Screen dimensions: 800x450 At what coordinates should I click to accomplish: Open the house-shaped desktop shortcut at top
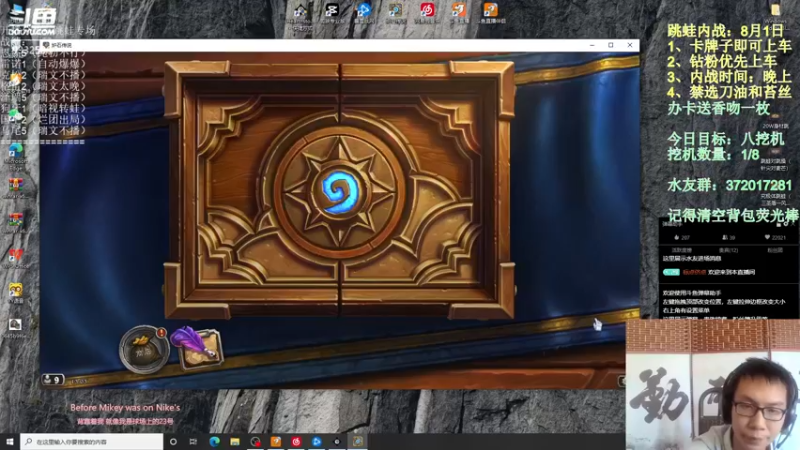pos(300,12)
